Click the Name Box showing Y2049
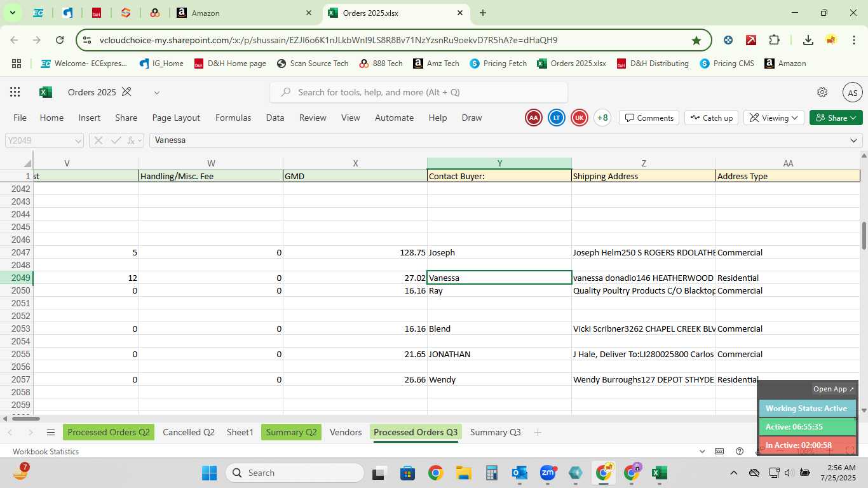The image size is (868, 488). pos(44,140)
